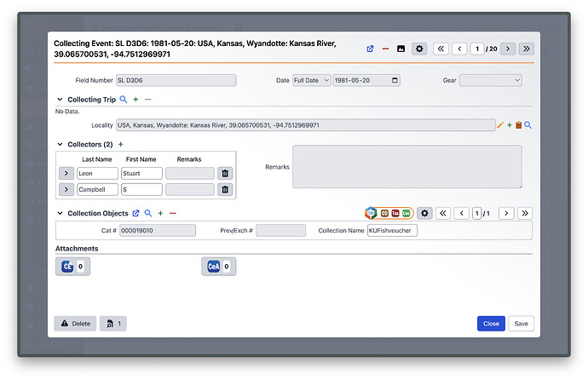Click the Delete button

tap(75, 324)
